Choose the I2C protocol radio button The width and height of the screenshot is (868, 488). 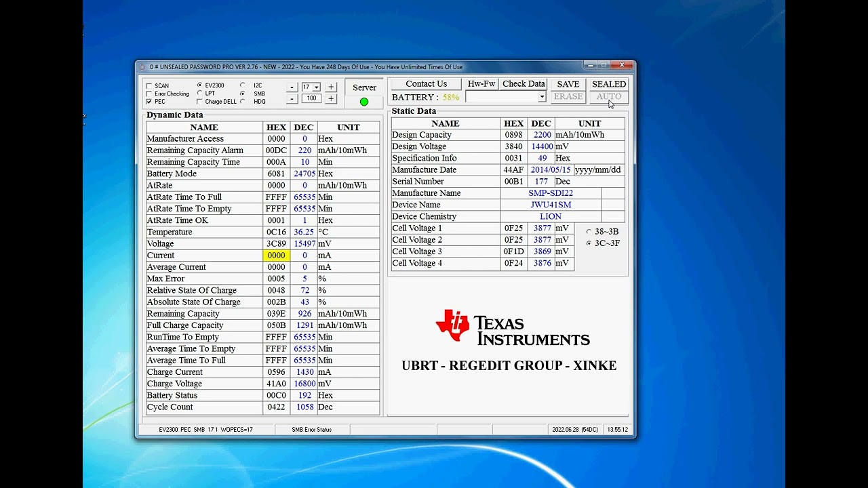pos(243,85)
